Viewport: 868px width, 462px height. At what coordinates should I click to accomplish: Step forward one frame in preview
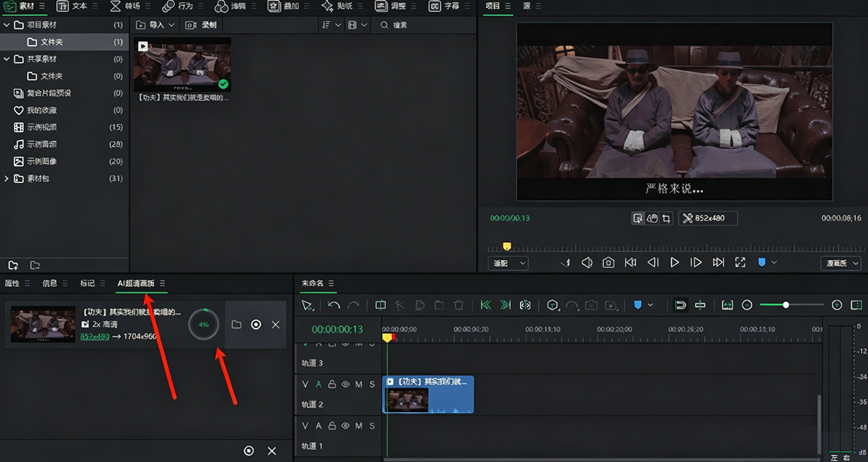(x=696, y=262)
